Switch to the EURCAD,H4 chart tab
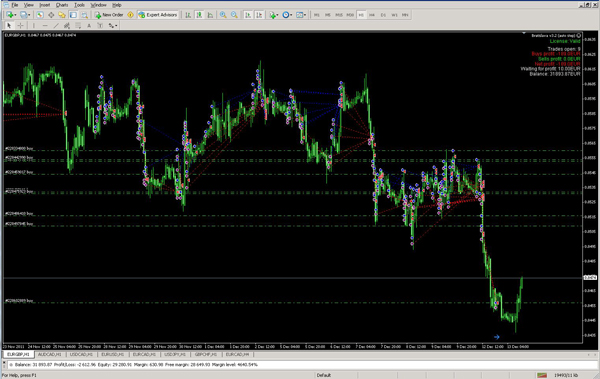The height and width of the screenshot is (379, 600). click(x=237, y=354)
